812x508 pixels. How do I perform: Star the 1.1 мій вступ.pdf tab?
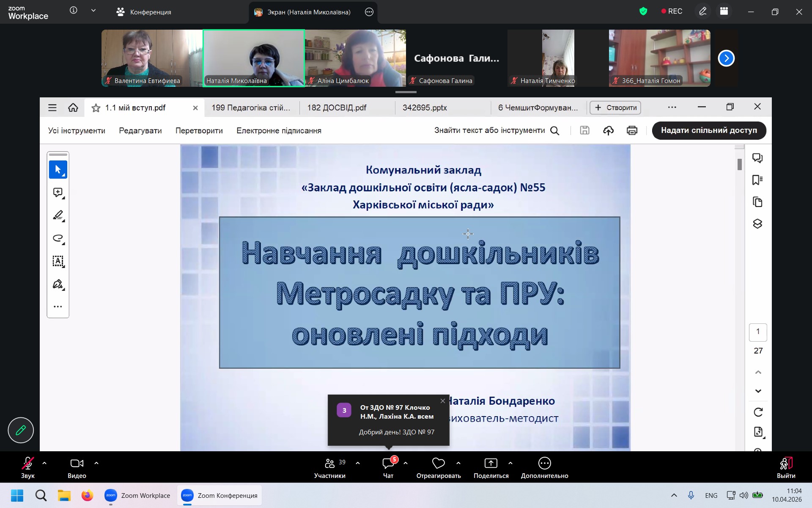coord(96,108)
